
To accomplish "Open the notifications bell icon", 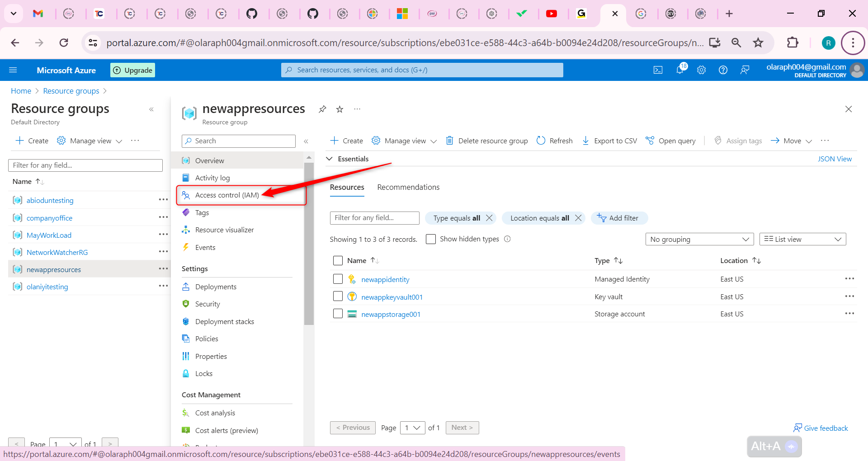I will 680,69.
